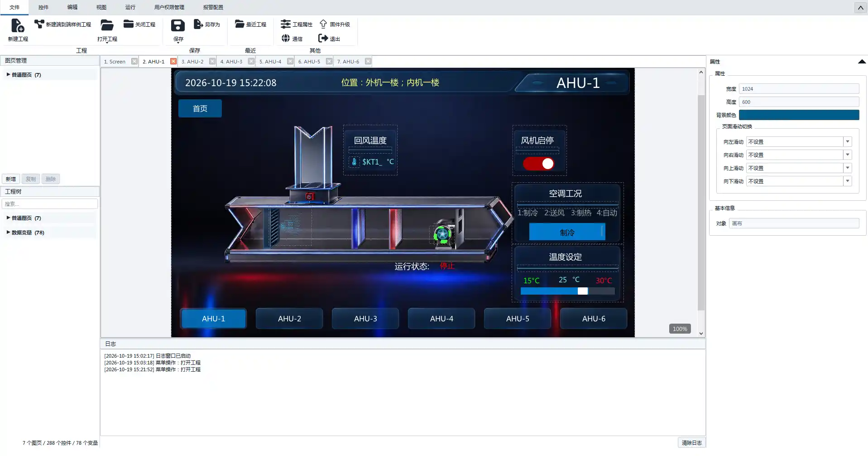Switch to the 6. AHU-5 tab
Screen dimensions: 868x456
pyautogui.click(x=309, y=61)
